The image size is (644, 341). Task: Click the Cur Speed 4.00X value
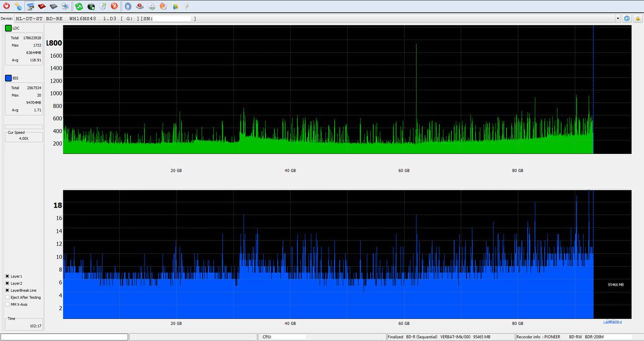[x=24, y=138]
